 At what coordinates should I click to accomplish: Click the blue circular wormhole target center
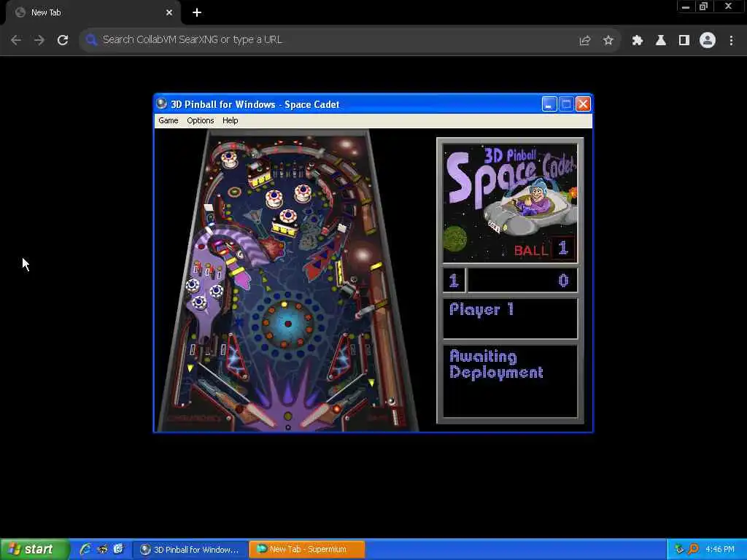[x=287, y=324]
